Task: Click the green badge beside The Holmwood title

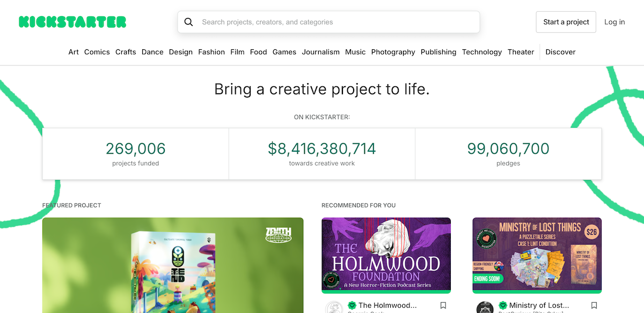Action: 352,305
